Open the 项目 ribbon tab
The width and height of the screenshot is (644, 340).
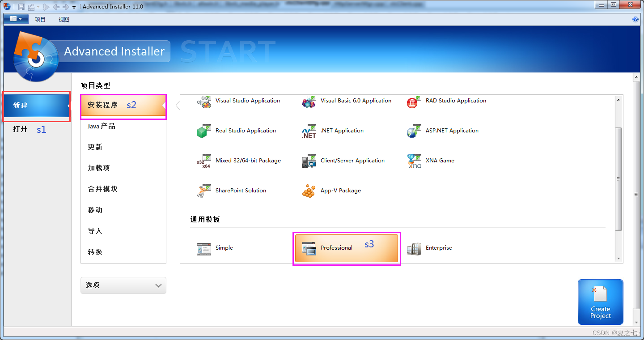point(40,19)
